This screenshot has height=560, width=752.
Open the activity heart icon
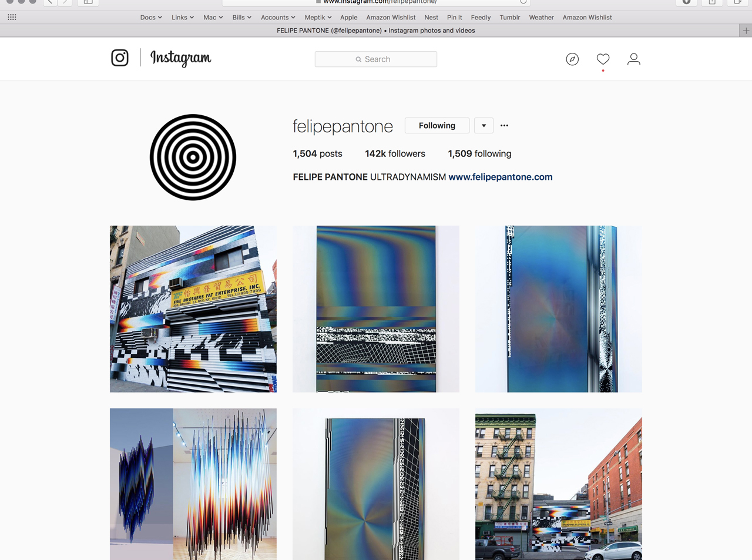pyautogui.click(x=603, y=59)
